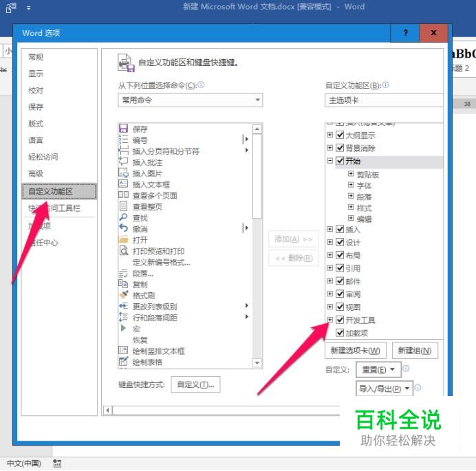The image size is (476, 471).
Task: Open the 常规 options category
Action: point(36,57)
